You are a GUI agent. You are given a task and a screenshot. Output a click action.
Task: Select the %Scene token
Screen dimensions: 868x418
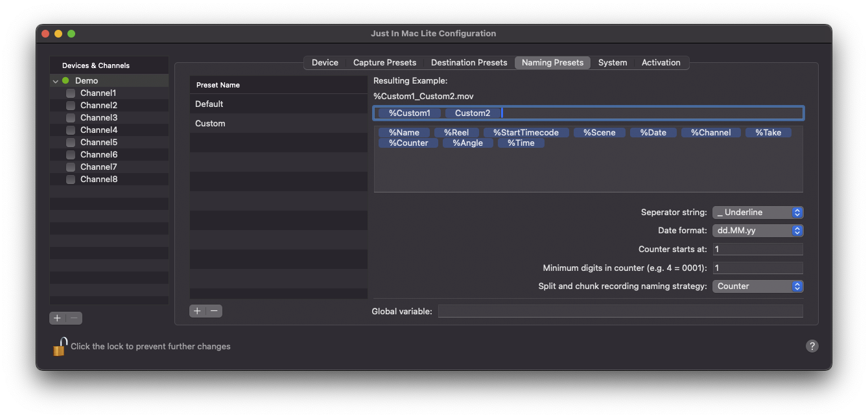click(599, 132)
